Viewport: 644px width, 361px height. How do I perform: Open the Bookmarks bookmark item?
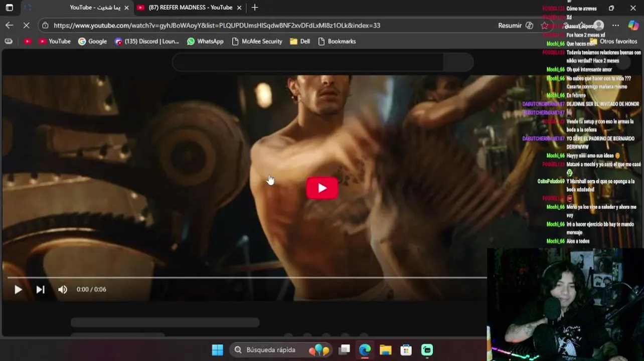pyautogui.click(x=337, y=41)
